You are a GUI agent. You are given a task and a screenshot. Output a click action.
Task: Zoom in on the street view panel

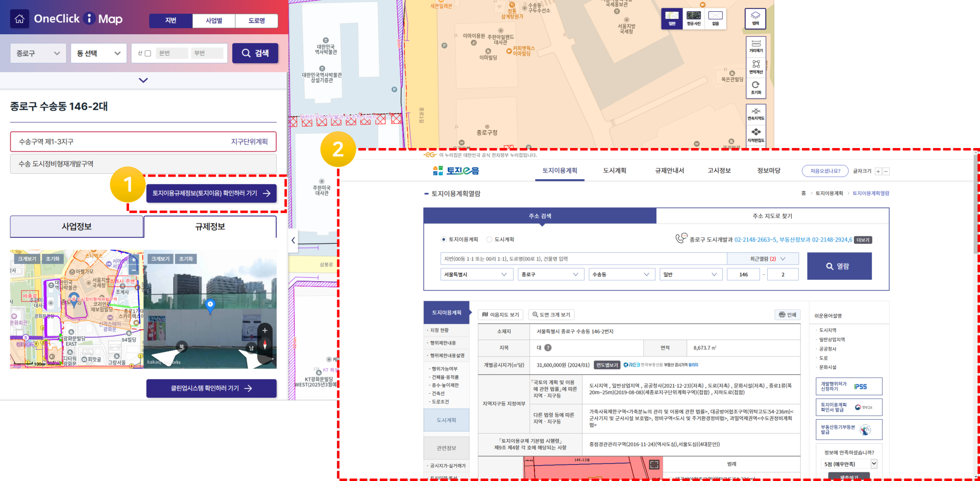coord(265,330)
